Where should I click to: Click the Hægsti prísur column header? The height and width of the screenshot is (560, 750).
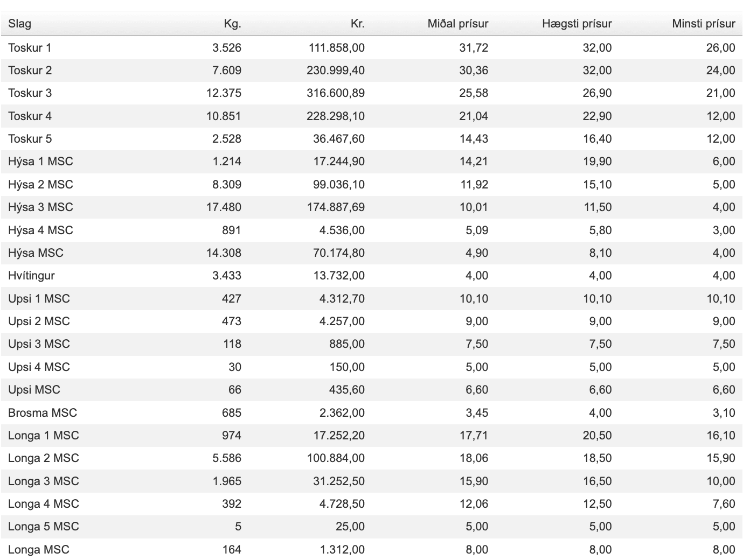pyautogui.click(x=577, y=24)
